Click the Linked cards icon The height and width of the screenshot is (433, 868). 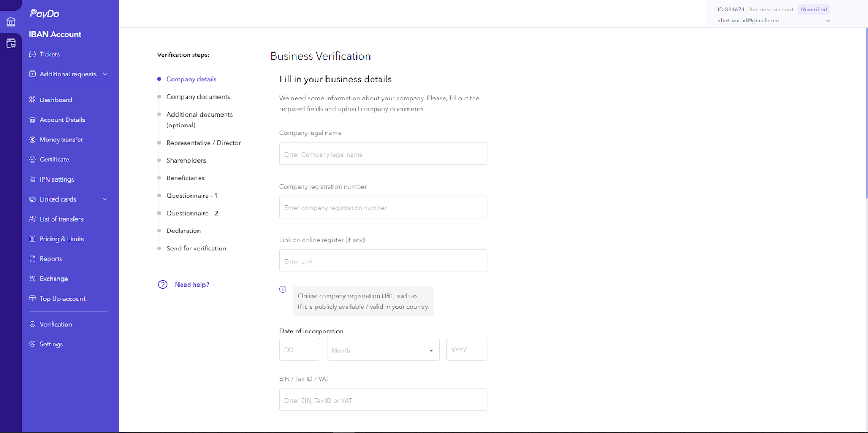pos(33,199)
